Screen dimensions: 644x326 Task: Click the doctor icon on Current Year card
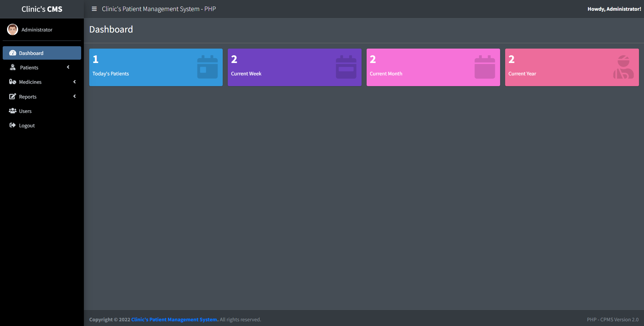tap(623, 67)
